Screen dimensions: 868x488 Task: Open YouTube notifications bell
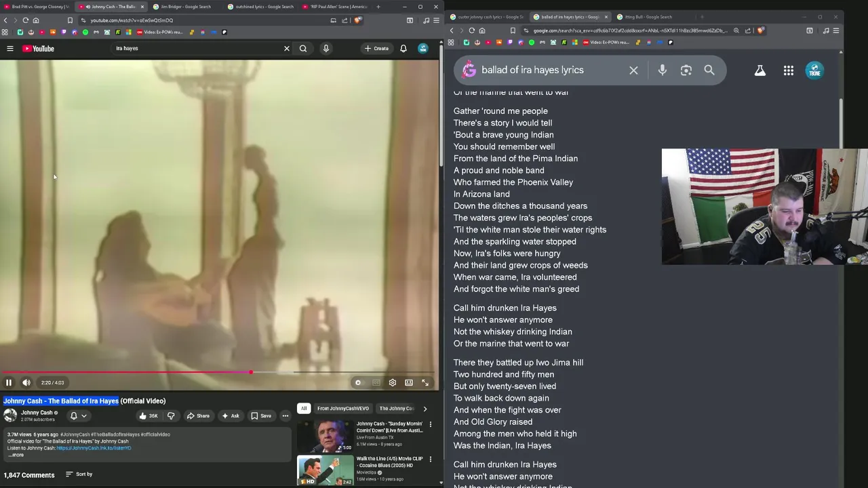403,49
